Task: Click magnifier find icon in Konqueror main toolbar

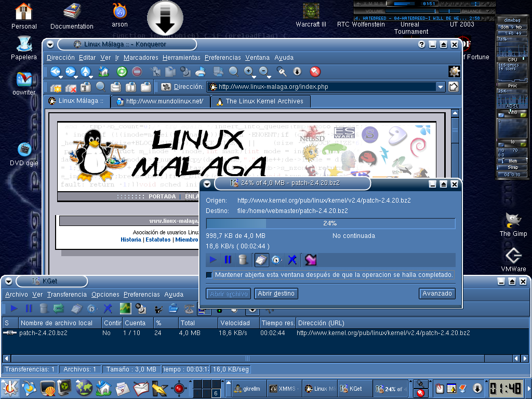Action: (233, 72)
